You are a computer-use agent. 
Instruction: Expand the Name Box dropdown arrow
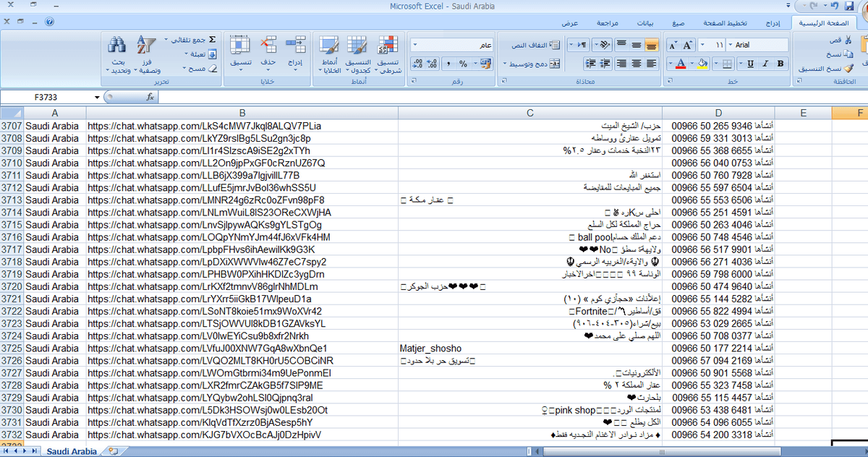point(97,97)
